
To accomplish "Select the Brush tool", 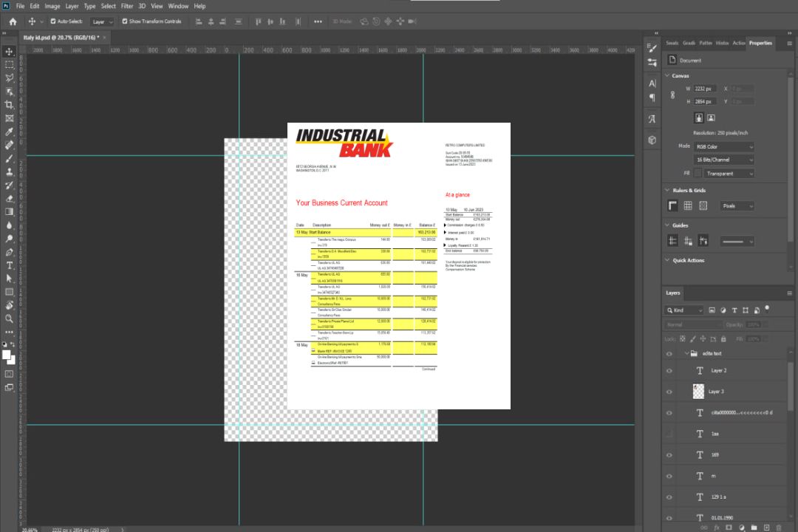I will (x=9, y=158).
